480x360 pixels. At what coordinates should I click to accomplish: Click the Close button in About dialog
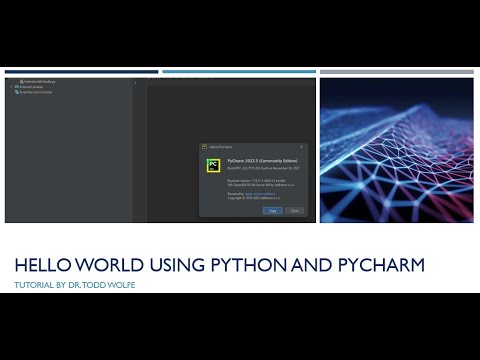[295, 211]
